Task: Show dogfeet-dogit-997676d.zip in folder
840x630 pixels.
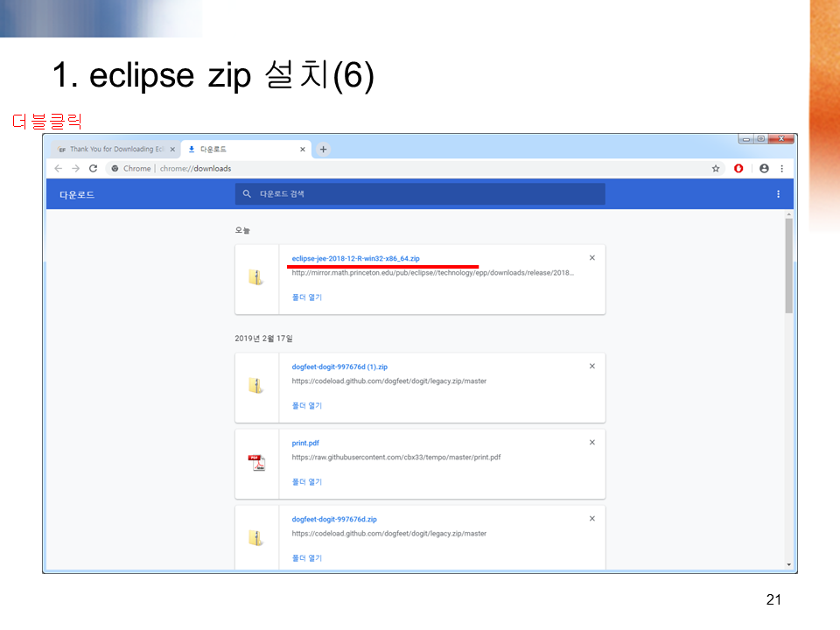Action: pyautogui.click(x=307, y=557)
